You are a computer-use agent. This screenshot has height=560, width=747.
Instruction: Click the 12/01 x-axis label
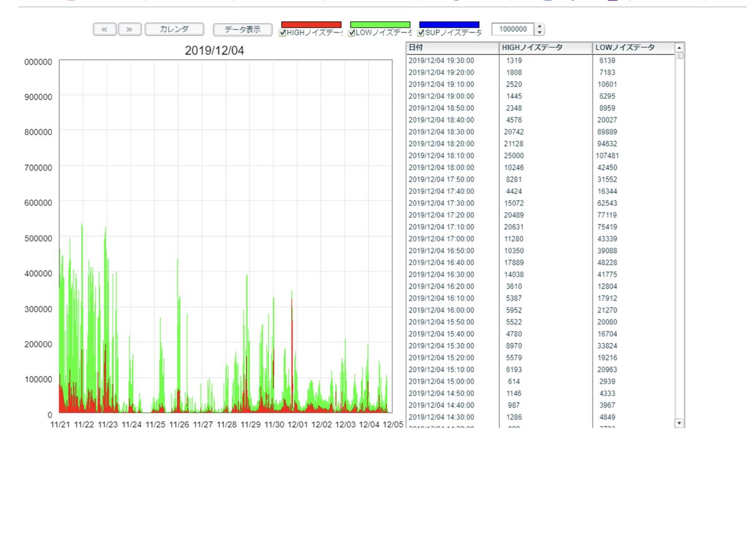tap(298, 425)
